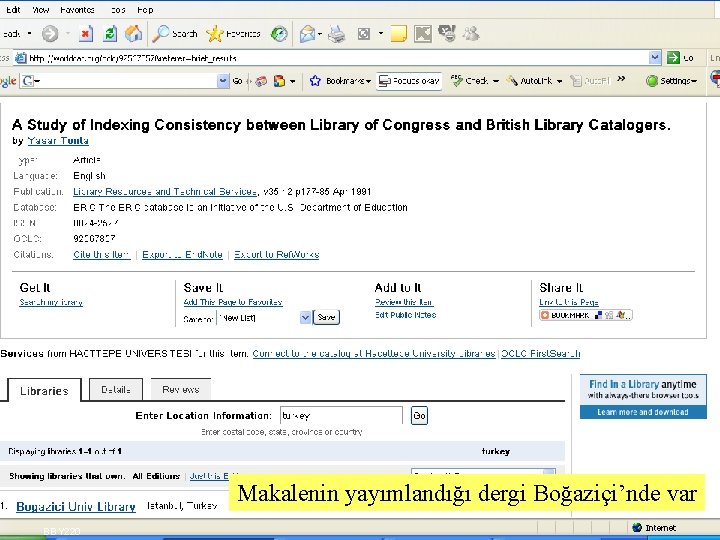720x540 pixels.
Task: Print the page with the printer icon
Action: pos(337,34)
